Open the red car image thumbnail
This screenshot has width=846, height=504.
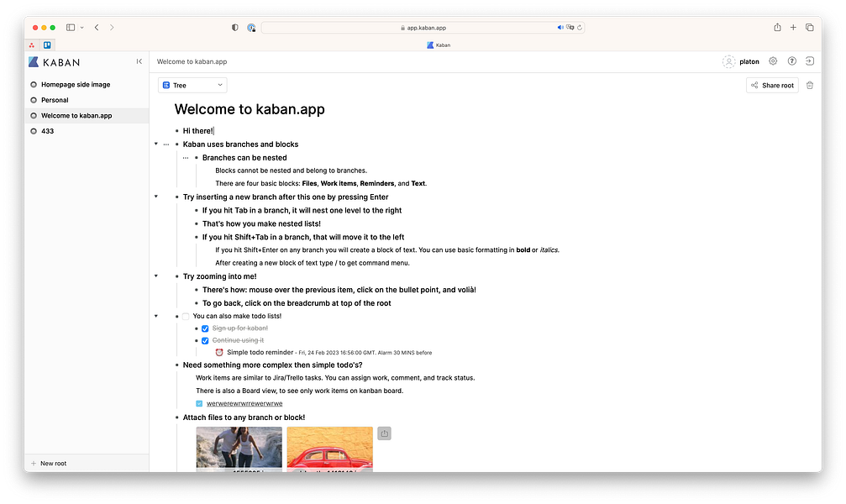(x=329, y=447)
